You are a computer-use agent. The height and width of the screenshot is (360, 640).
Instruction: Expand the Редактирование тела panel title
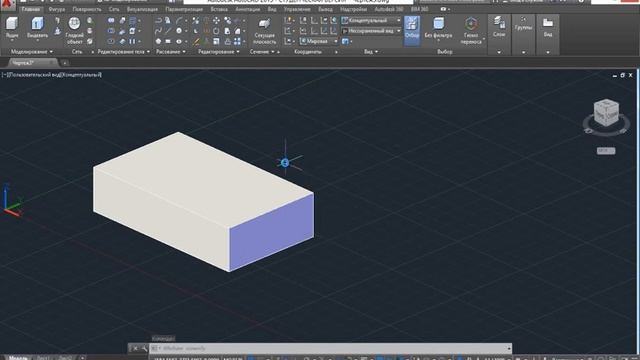124,52
